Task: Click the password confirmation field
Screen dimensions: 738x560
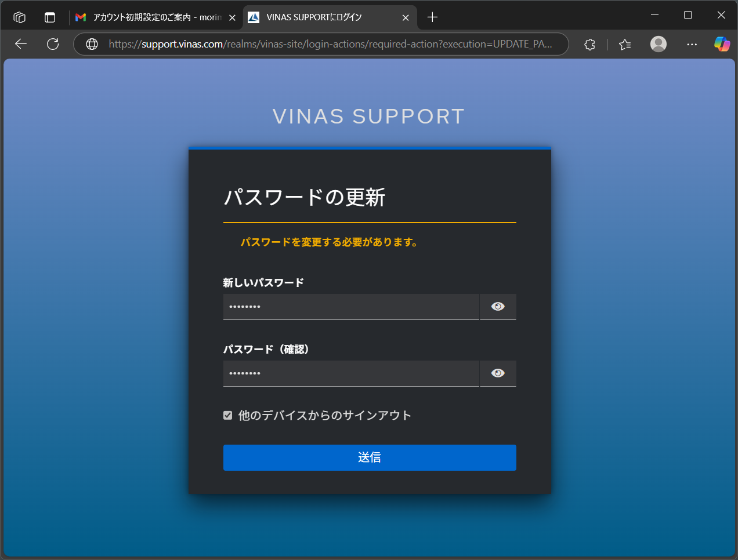Action: click(351, 373)
